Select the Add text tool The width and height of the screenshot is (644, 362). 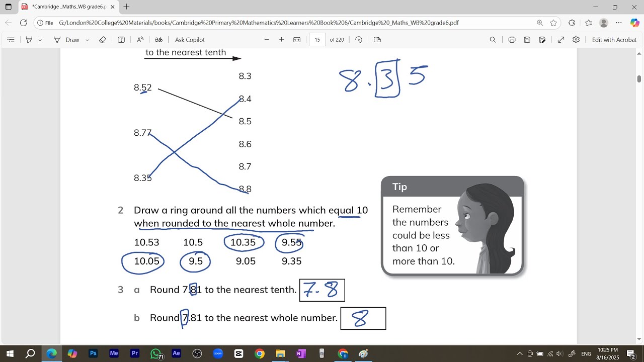[121, 40]
